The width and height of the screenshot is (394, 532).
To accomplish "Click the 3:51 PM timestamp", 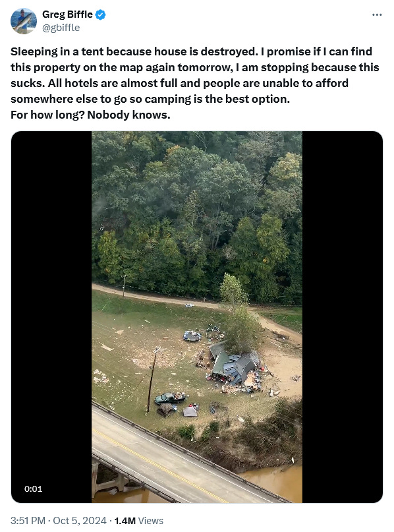I will coord(28,521).
